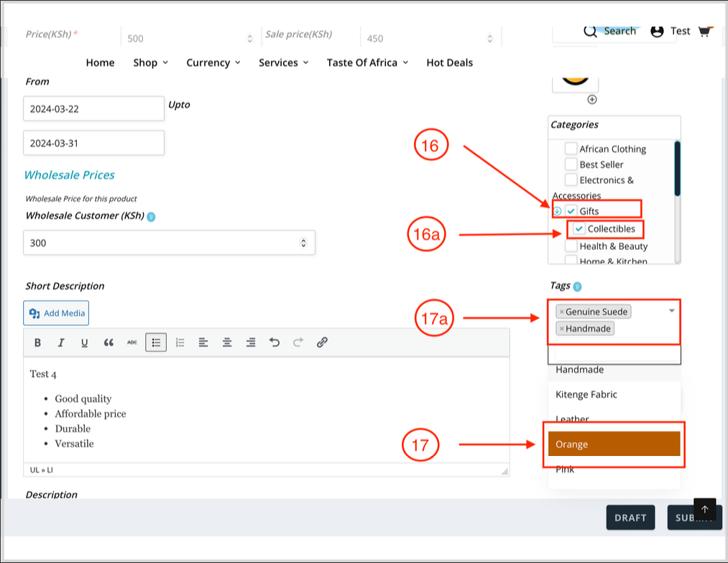
Task: Open the Taste Of Africa menu
Action: tap(367, 62)
